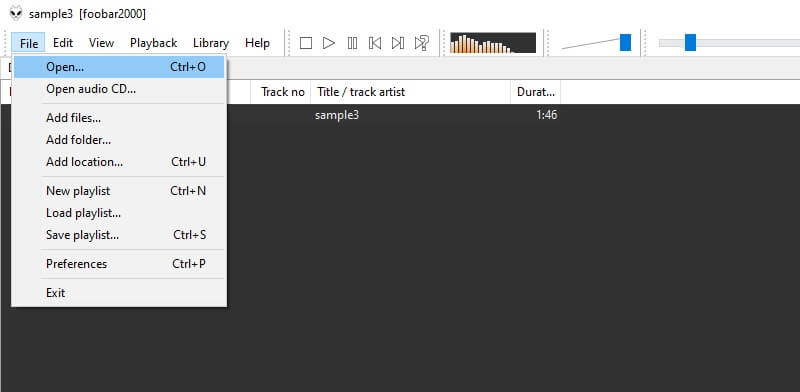800x392 pixels.
Task: Choose Add location... menu entry
Action: (x=119, y=162)
